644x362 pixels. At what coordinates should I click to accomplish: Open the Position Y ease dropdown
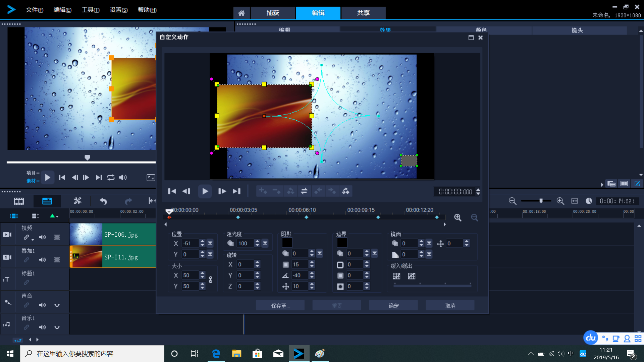(x=210, y=254)
